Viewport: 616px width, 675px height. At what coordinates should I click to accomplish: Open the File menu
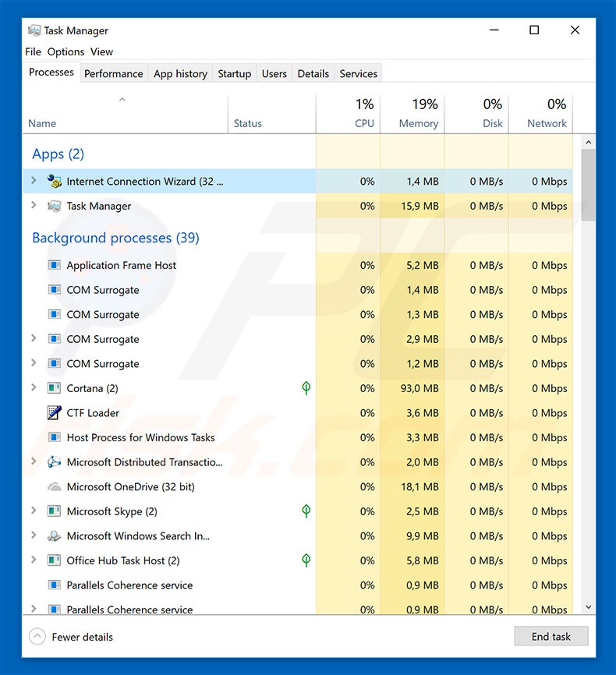tap(34, 51)
